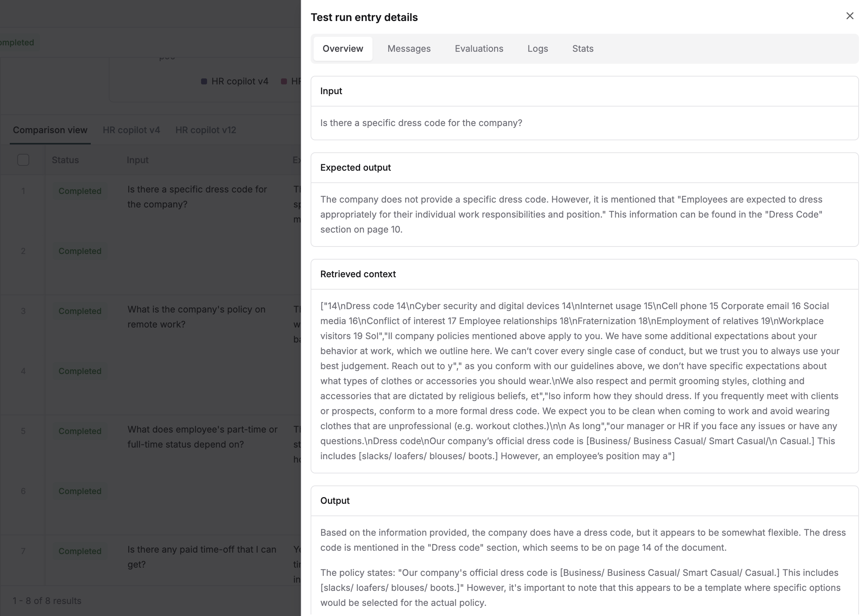Select the Stats tab

[x=582, y=49]
